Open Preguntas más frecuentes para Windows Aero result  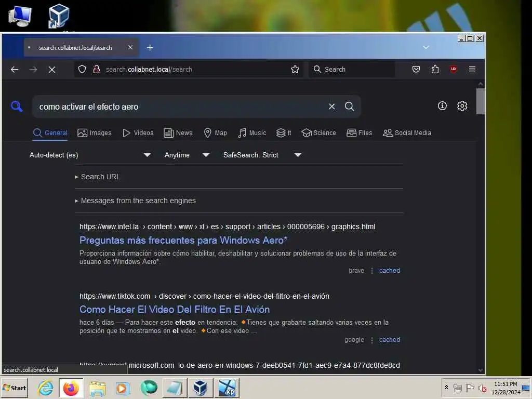pyautogui.click(x=183, y=240)
